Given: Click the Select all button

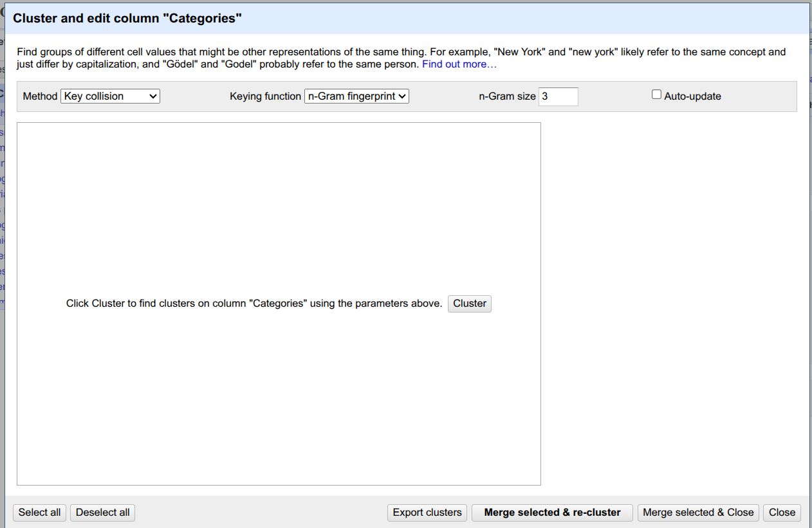Looking at the screenshot, I should point(39,513).
